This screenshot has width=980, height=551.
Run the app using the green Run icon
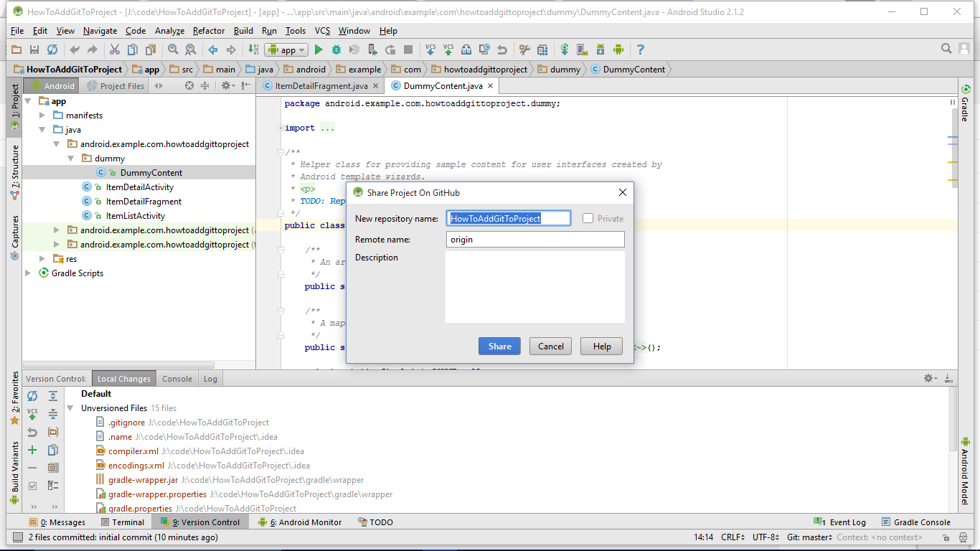[x=318, y=50]
